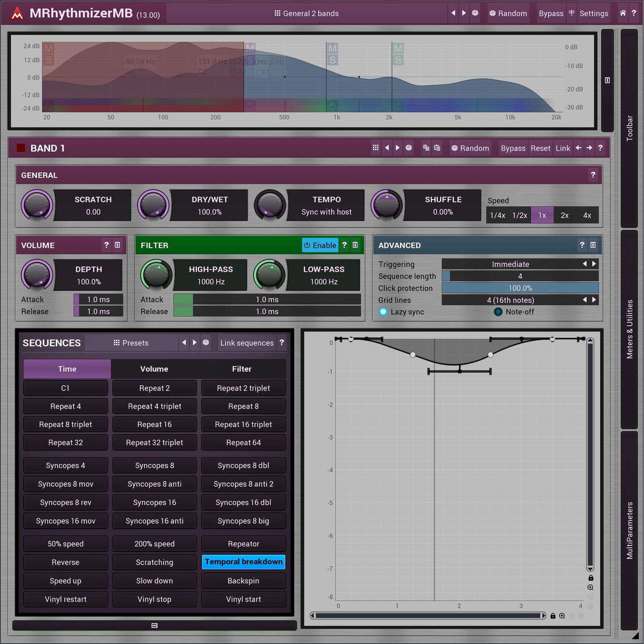Screen dimensions: 644x644
Task: Toggle the Lazy sync option
Action: click(x=383, y=312)
